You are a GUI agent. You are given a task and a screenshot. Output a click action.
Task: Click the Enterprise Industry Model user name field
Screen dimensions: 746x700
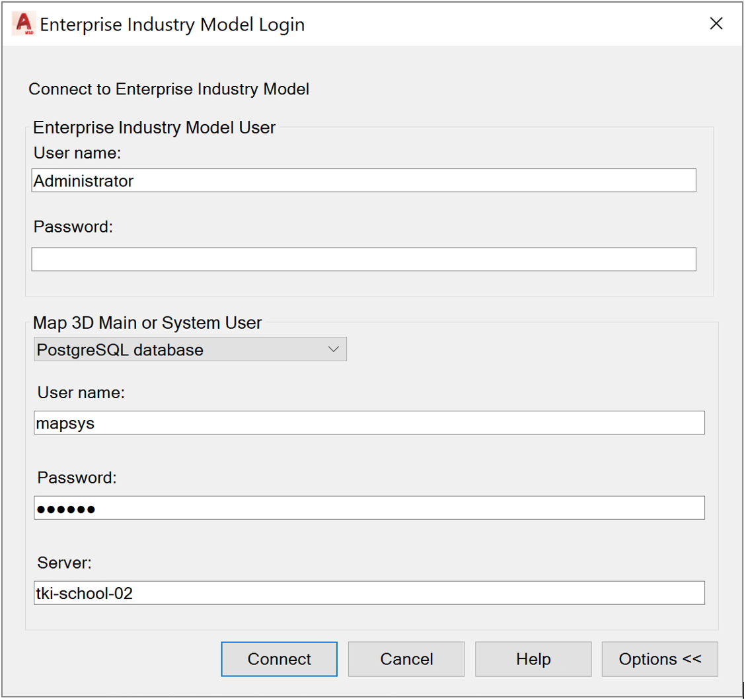click(363, 180)
